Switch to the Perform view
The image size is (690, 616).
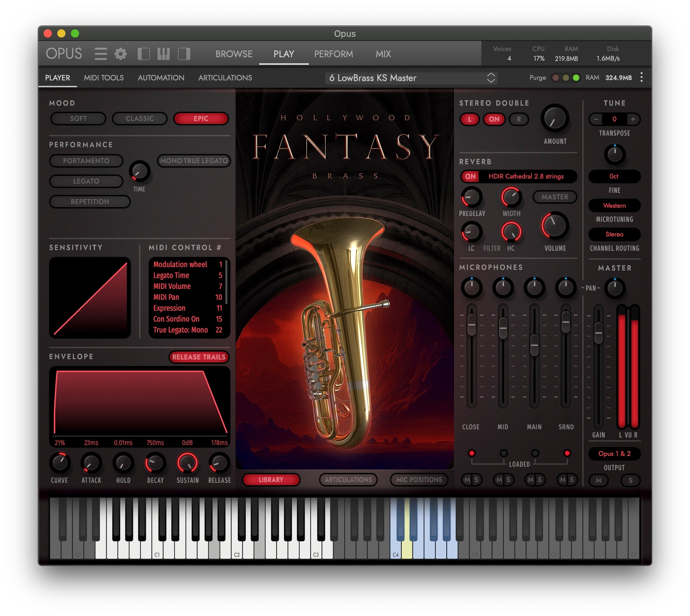coord(333,54)
